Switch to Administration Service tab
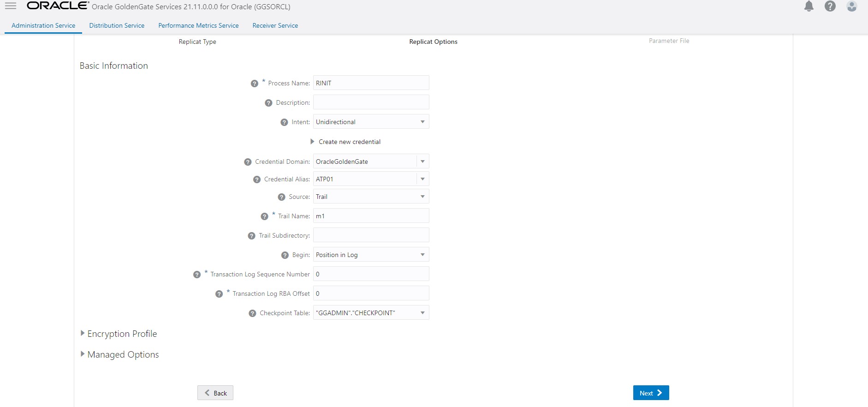 [43, 25]
